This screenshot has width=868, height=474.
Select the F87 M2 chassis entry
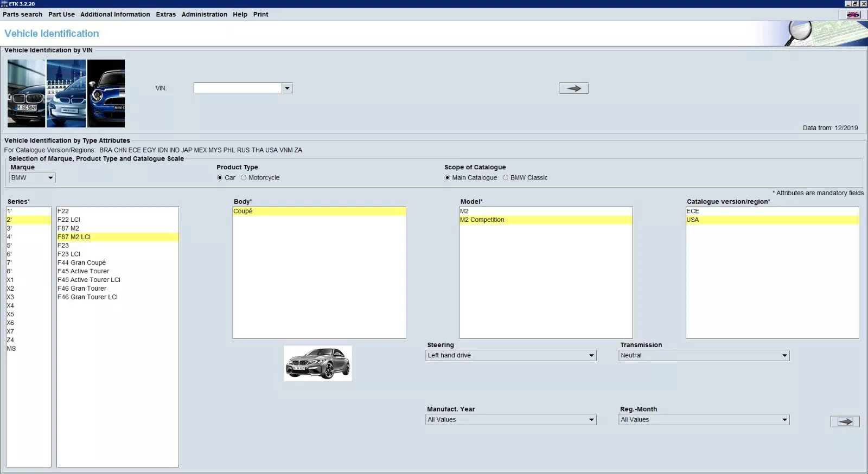pos(118,228)
